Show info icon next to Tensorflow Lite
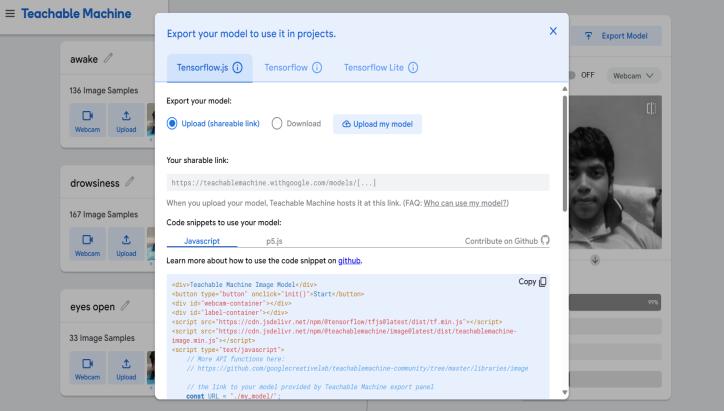 click(x=413, y=67)
